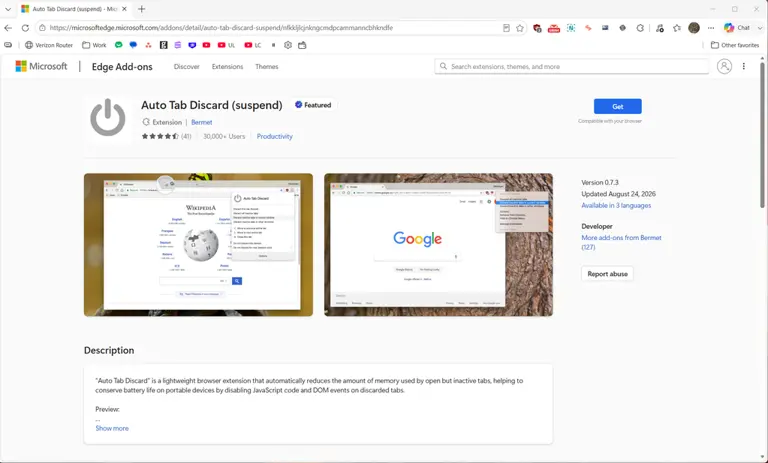The width and height of the screenshot is (768, 463).
Task: Click the blue picture extension icon
Action: pyautogui.click(x=605, y=28)
